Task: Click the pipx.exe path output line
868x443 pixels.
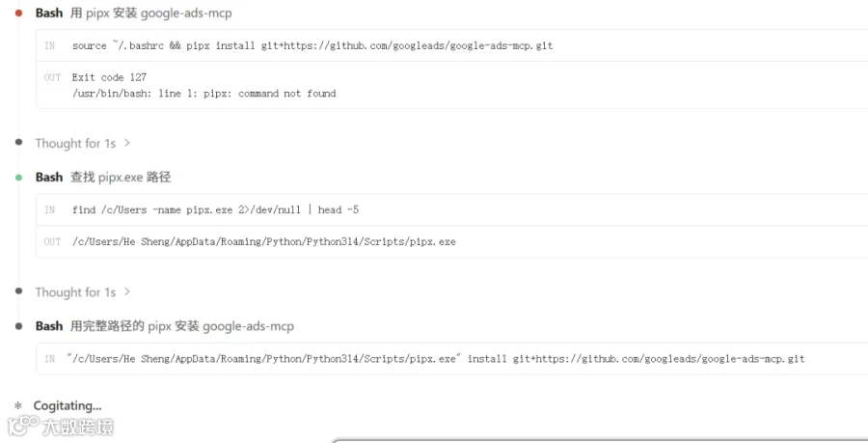Action: [x=264, y=241]
